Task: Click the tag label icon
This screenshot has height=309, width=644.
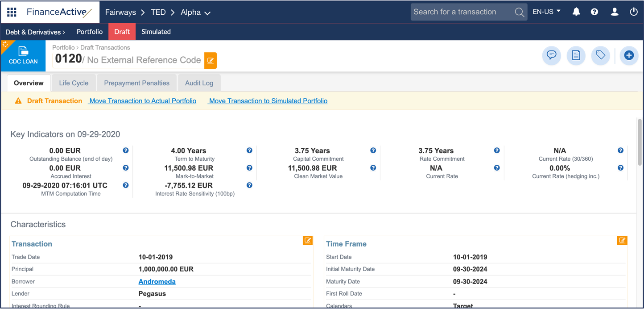Action: pos(600,55)
